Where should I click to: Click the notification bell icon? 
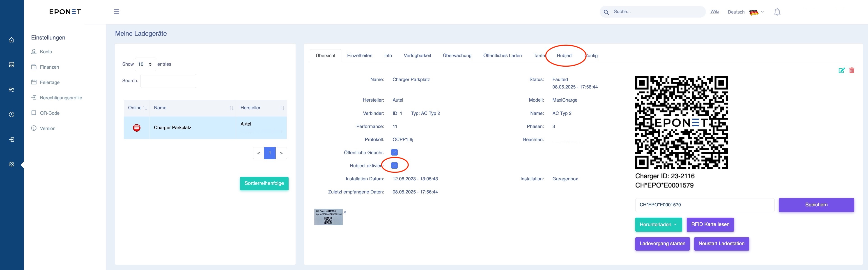(777, 12)
